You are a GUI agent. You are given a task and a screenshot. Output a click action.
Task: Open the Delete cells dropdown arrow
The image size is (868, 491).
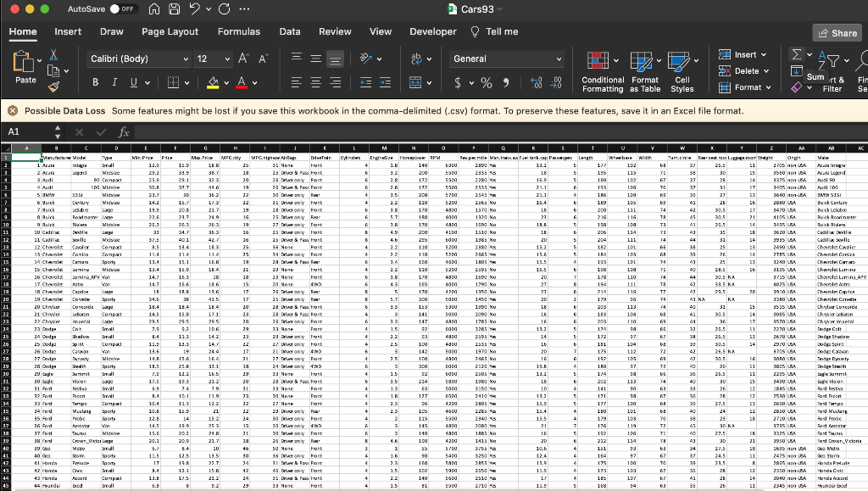[766, 71]
